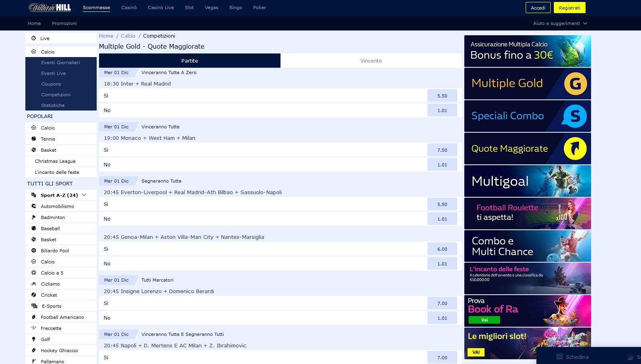Click Vai on Book of Ra banner
The height and width of the screenshot is (364, 641).
[484, 320]
